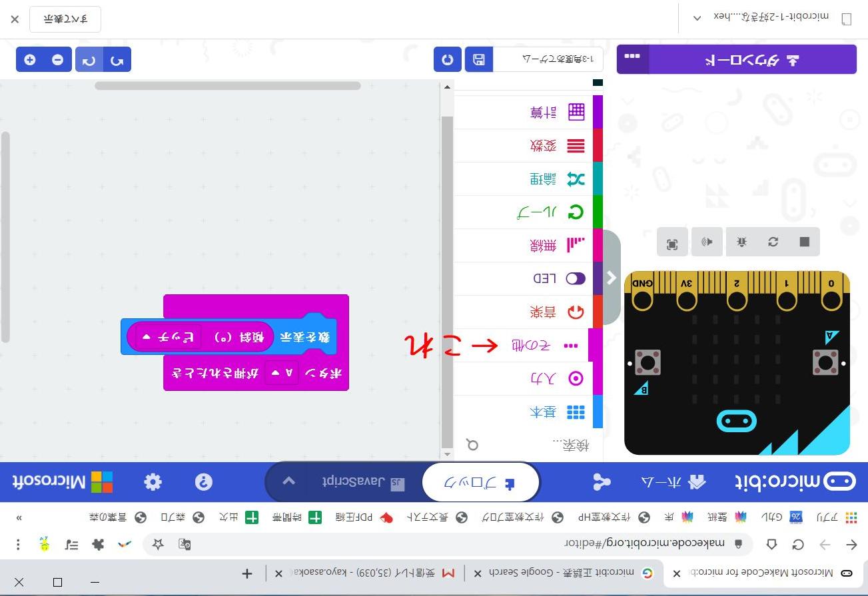Zoom in on the blocks workspace
The width and height of the screenshot is (868, 596).
(30, 60)
